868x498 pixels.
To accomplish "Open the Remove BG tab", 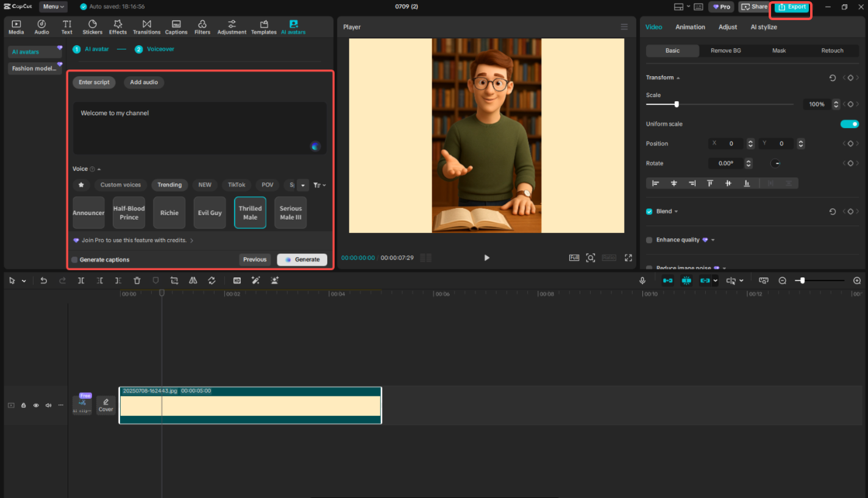I will click(725, 51).
